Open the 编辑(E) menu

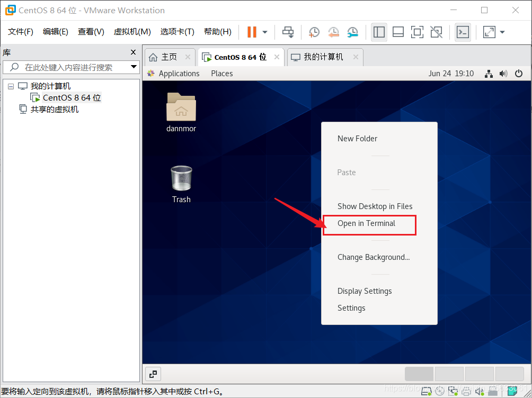(x=55, y=32)
